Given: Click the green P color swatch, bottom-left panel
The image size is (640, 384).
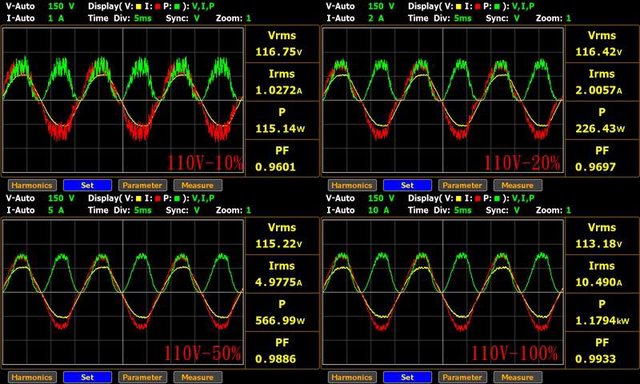Looking at the screenshot, I should click(177, 199).
